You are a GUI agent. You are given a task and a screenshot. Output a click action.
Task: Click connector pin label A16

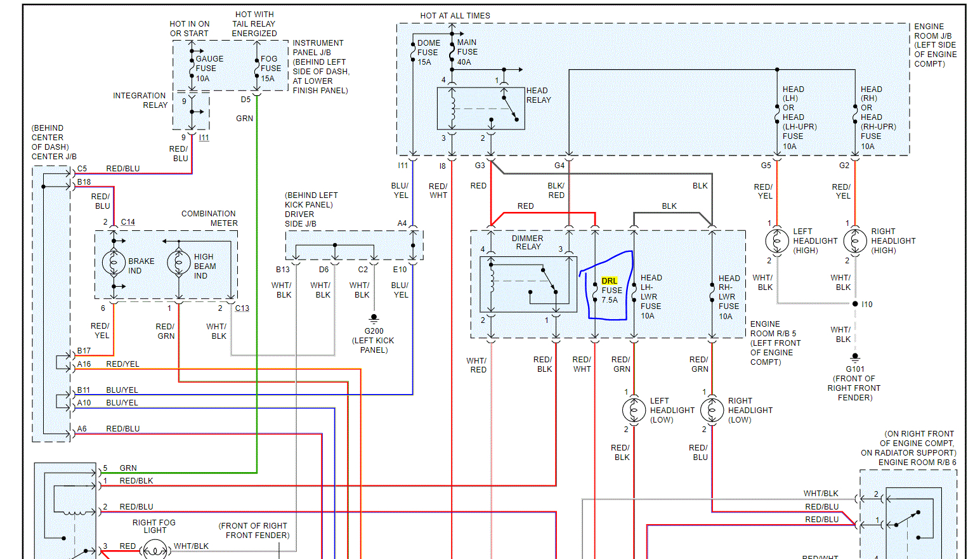pos(84,364)
